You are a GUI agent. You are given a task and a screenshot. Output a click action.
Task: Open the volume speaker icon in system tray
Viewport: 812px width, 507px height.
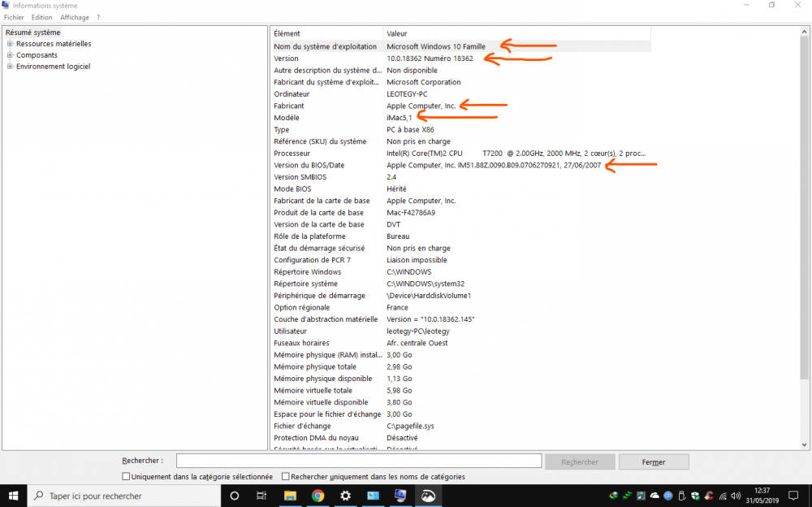[734, 496]
